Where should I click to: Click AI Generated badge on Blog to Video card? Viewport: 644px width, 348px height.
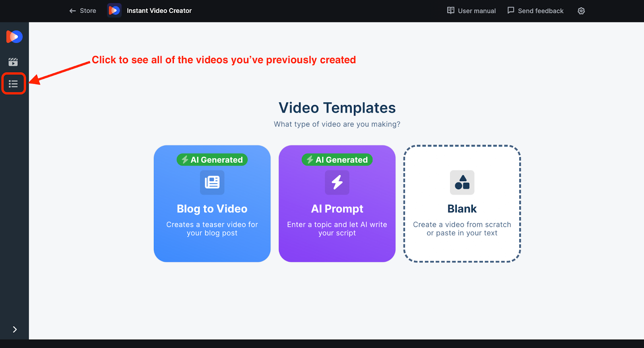pos(212,160)
